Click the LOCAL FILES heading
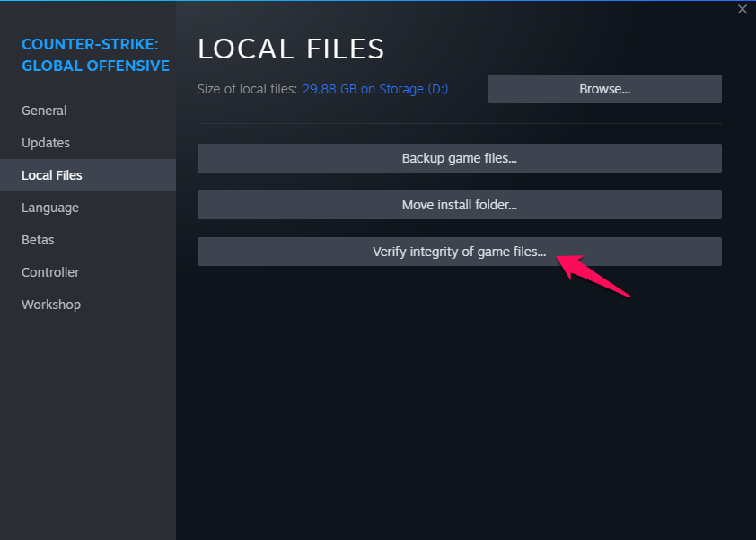 click(291, 49)
